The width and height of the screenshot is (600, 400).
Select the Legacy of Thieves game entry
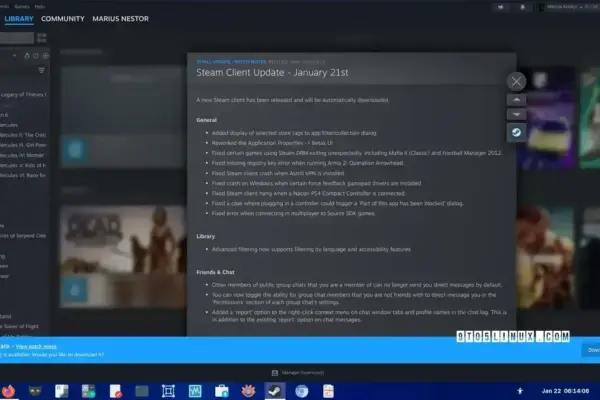(x=23, y=95)
